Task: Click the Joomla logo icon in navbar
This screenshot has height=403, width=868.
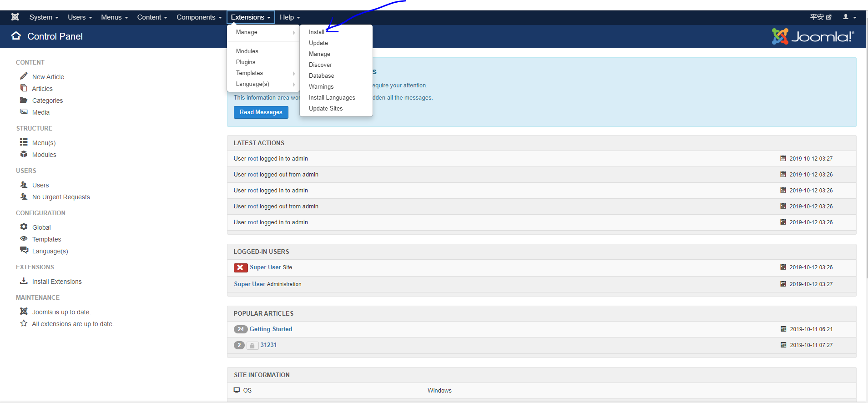Action: pyautogui.click(x=15, y=17)
